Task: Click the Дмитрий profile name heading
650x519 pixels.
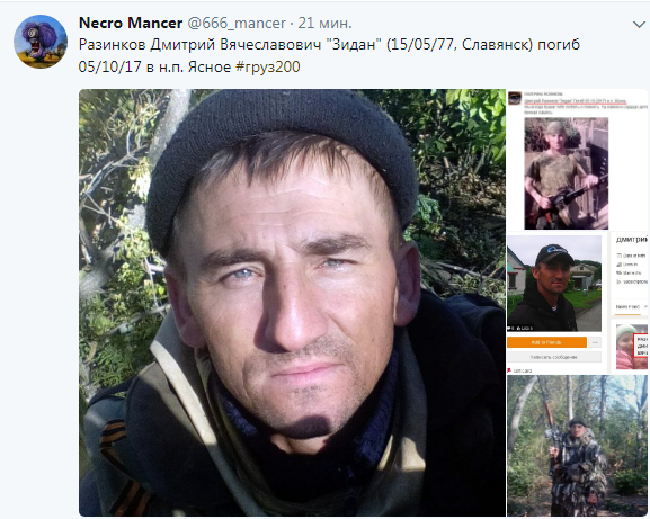Action: pos(632,240)
